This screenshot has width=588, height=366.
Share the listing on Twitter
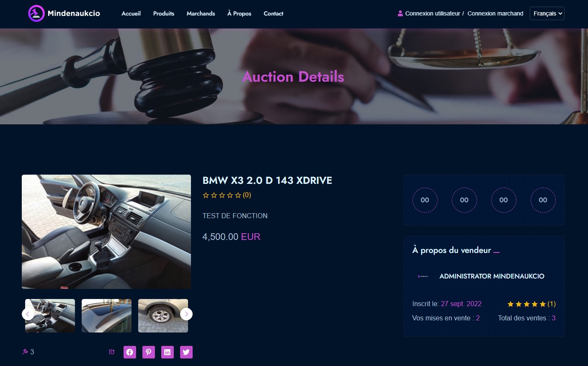click(x=186, y=352)
